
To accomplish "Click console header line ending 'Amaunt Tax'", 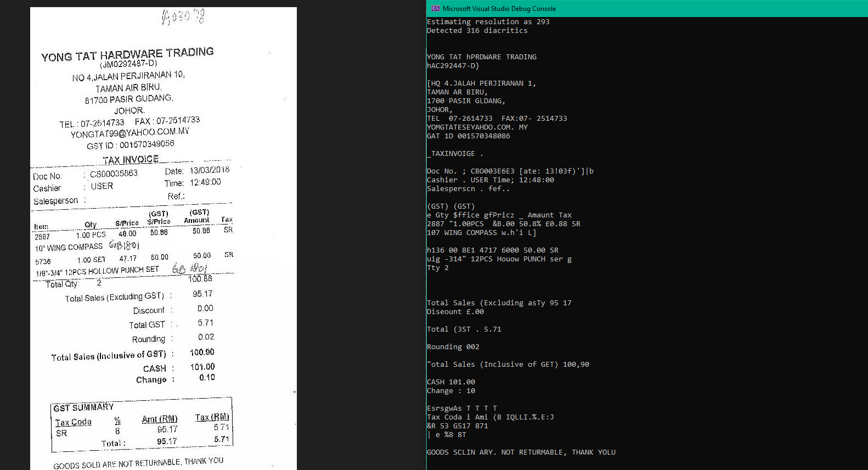I will (499, 215).
